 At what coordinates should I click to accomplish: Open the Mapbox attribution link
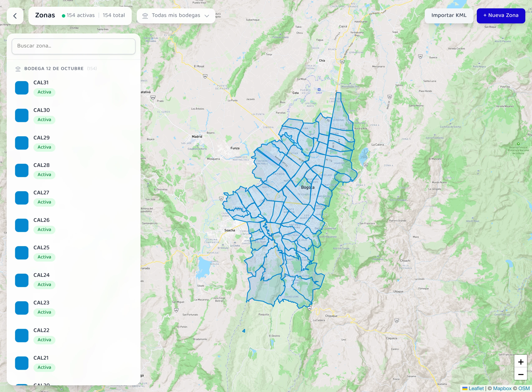point(502,388)
